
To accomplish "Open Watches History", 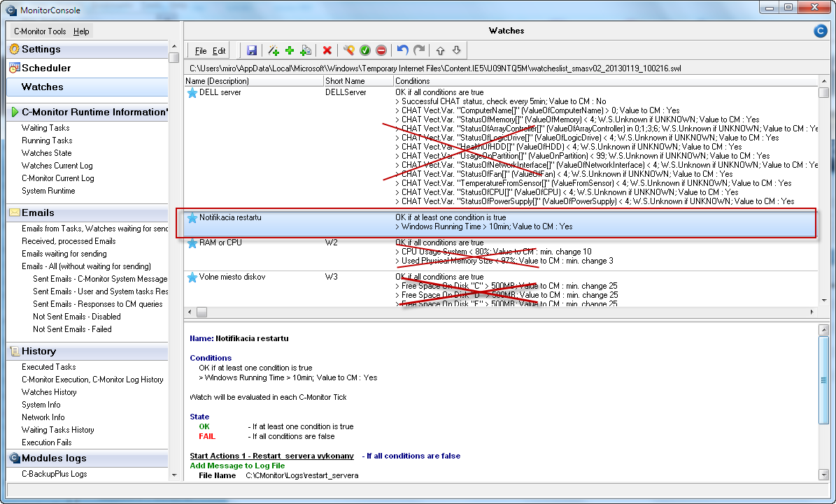I will pyautogui.click(x=49, y=392).
